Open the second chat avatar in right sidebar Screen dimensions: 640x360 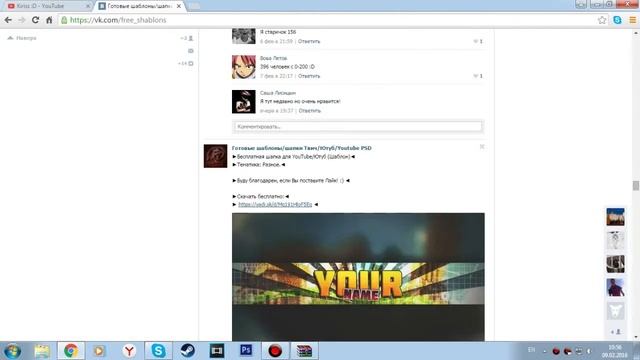tap(615, 240)
